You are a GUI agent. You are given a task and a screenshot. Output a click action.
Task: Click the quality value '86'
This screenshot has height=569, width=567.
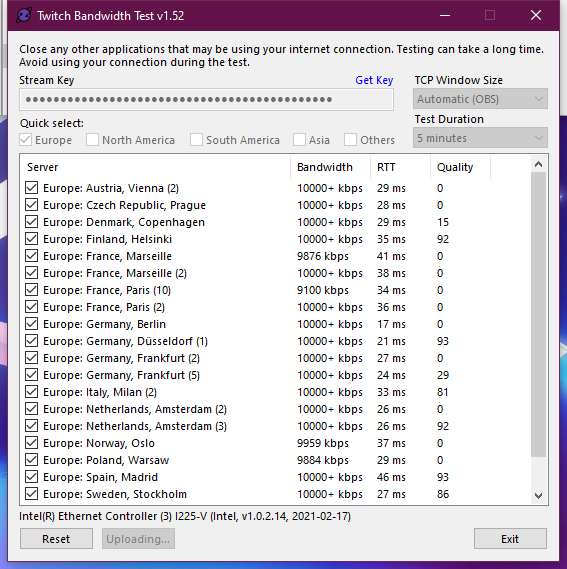(443, 494)
